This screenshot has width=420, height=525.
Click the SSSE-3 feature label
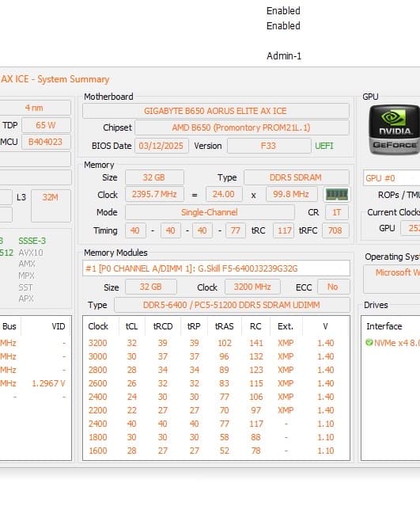point(32,241)
